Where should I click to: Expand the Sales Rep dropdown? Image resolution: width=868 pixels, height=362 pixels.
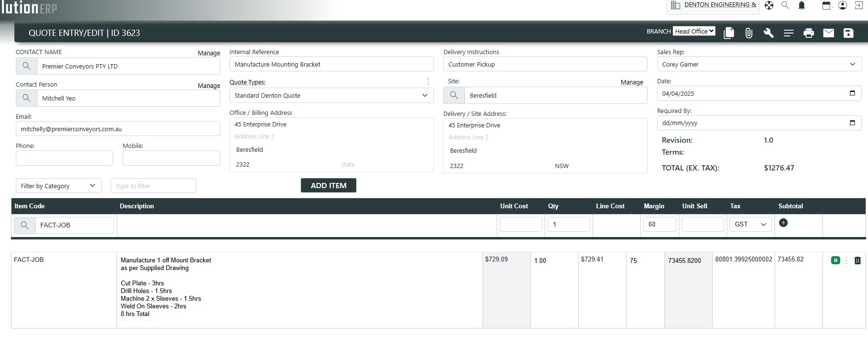coord(759,64)
